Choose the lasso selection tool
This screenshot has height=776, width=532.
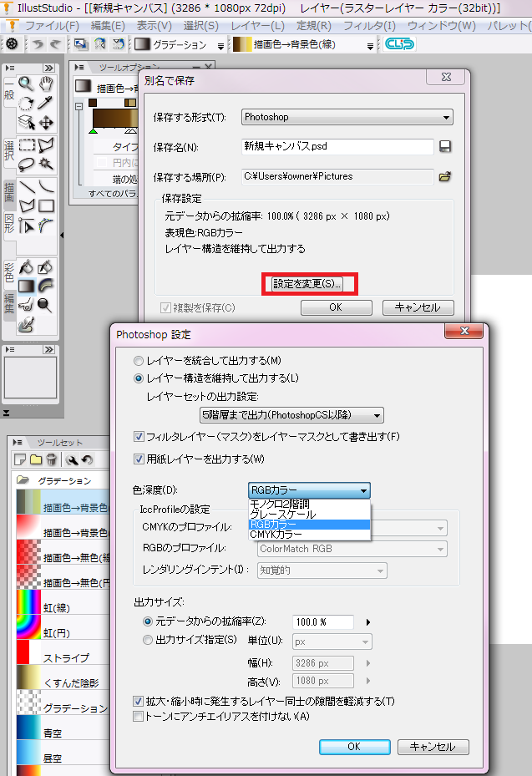tap(27, 164)
